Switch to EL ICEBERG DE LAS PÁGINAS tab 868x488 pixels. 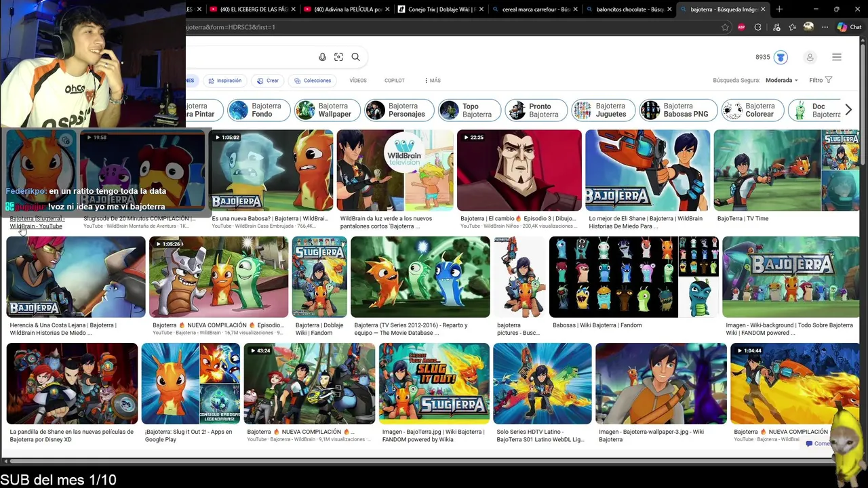click(252, 9)
